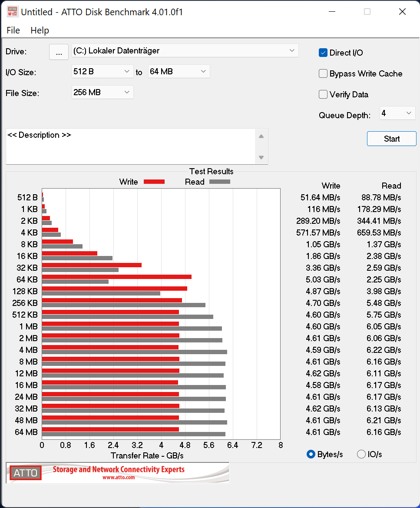Switch results display to IO/s
The image size is (420, 508).
pyautogui.click(x=361, y=454)
